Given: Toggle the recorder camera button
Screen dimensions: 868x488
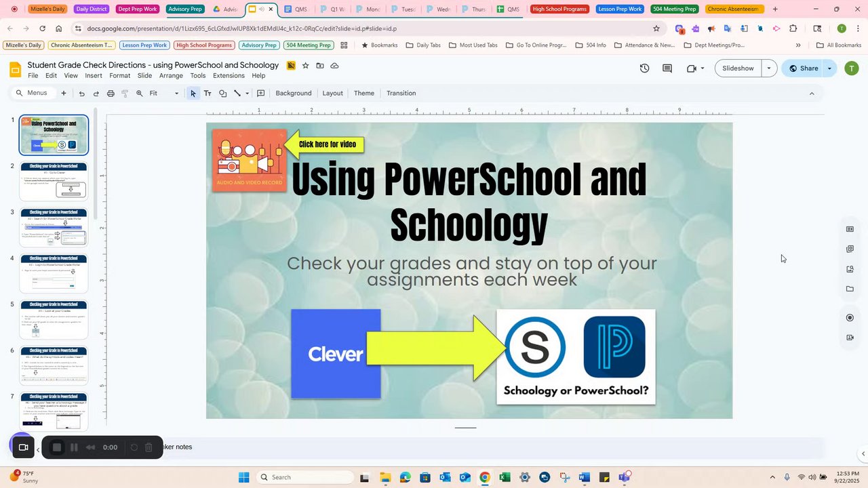Looking at the screenshot, I should [x=23, y=447].
